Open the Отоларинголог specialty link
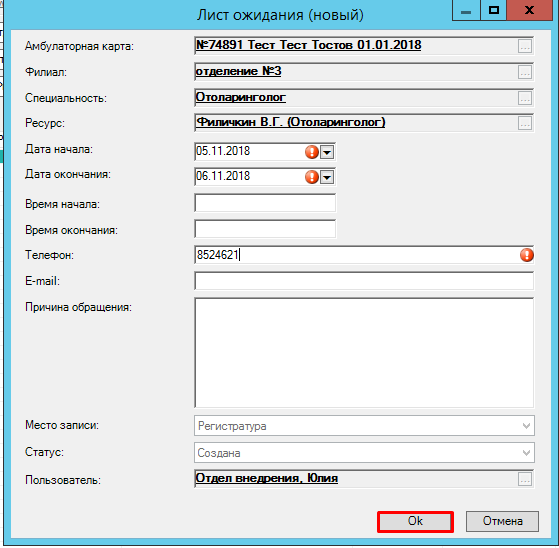The image size is (559, 548). tap(241, 97)
